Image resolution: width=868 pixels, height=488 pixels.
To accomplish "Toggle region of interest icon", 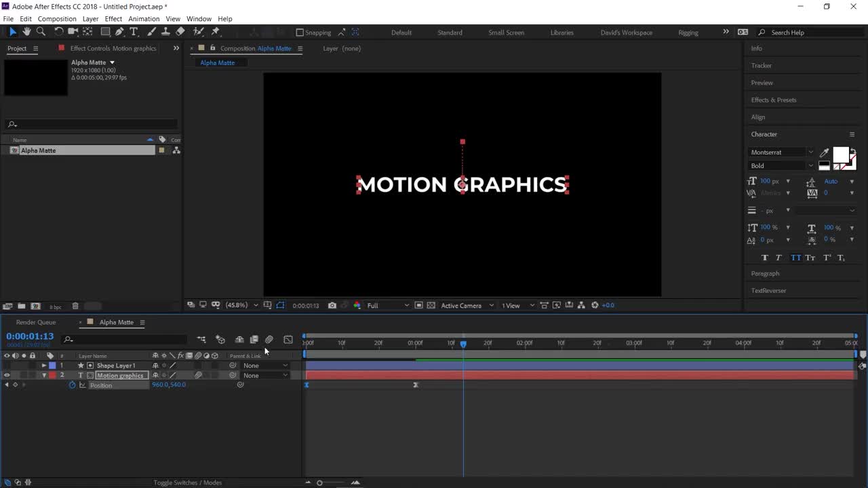I will click(x=418, y=306).
